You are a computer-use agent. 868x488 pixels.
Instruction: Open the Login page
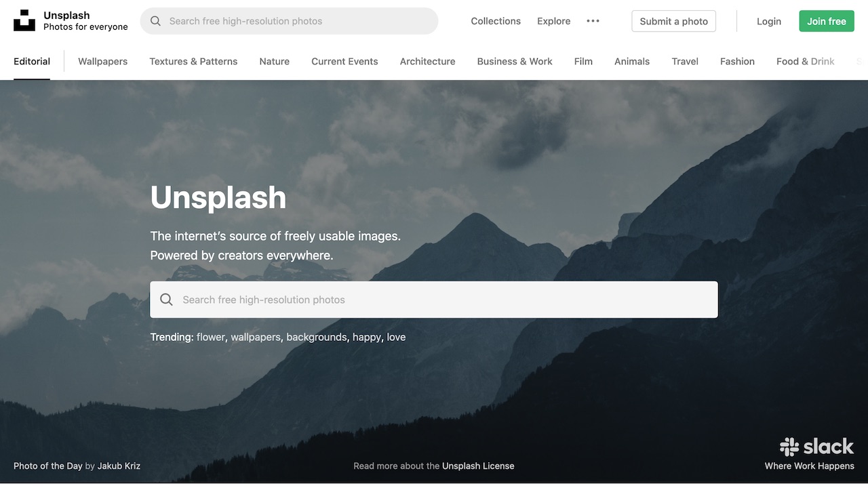coord(769,21)
